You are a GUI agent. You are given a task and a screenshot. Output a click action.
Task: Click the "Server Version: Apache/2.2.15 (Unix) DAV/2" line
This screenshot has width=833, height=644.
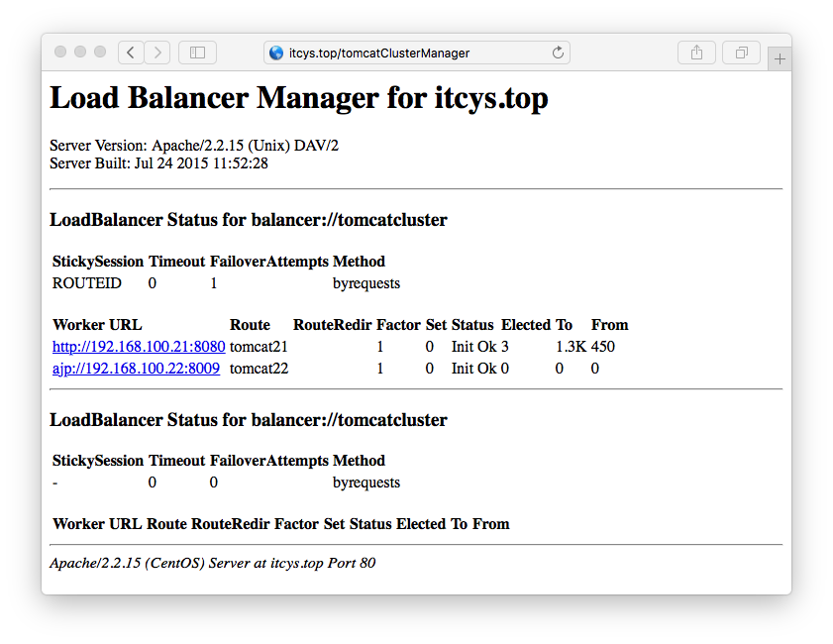194,145
